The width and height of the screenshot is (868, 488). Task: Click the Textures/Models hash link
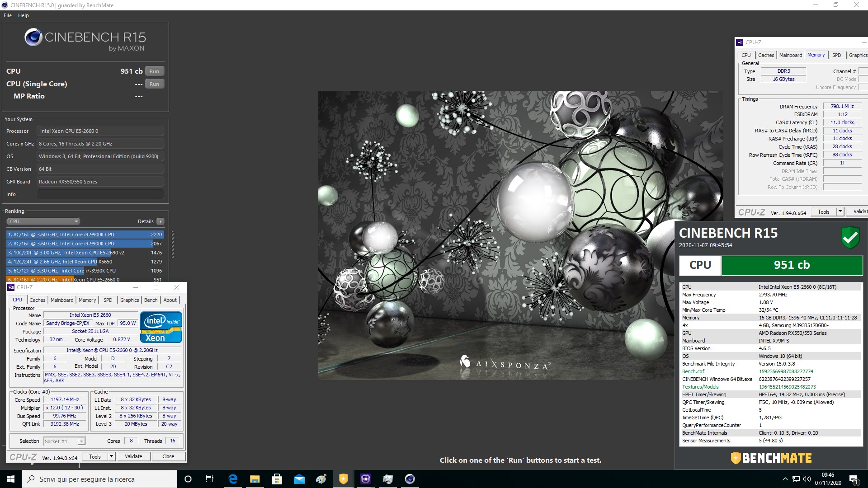click(787, 387)
